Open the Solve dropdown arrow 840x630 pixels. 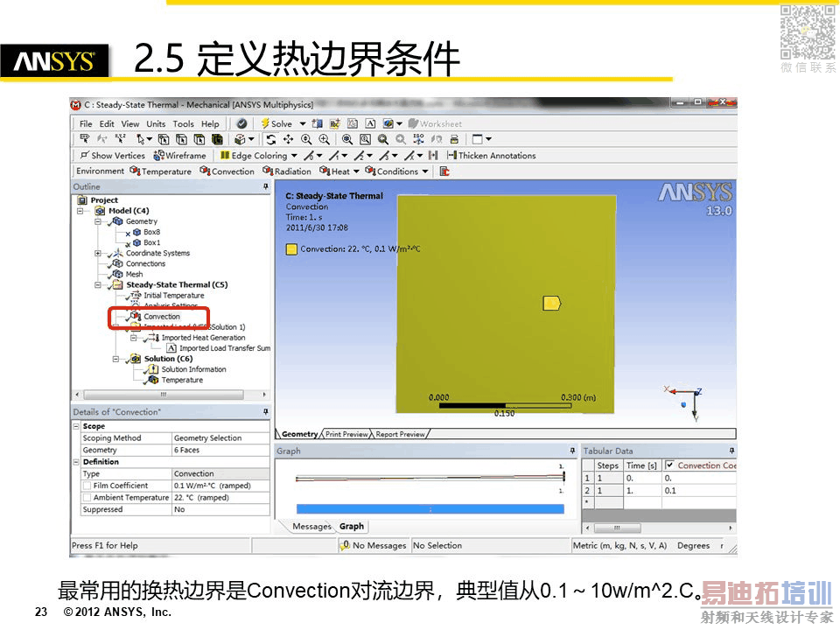tap(303, 123)
